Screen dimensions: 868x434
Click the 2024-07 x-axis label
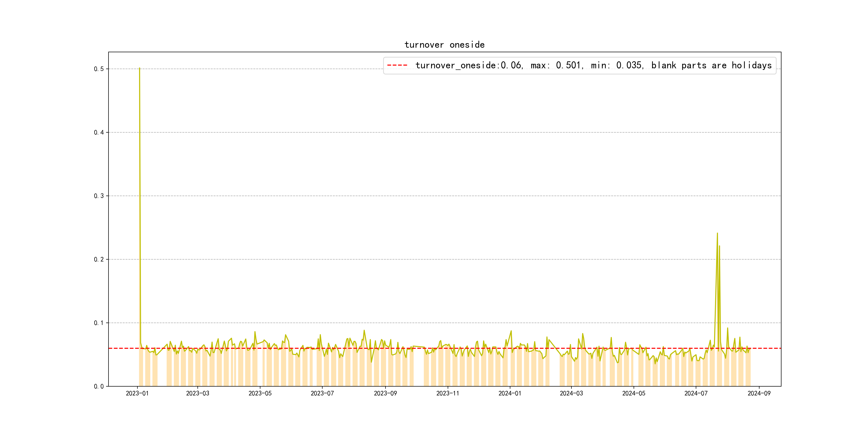point(696,394)
